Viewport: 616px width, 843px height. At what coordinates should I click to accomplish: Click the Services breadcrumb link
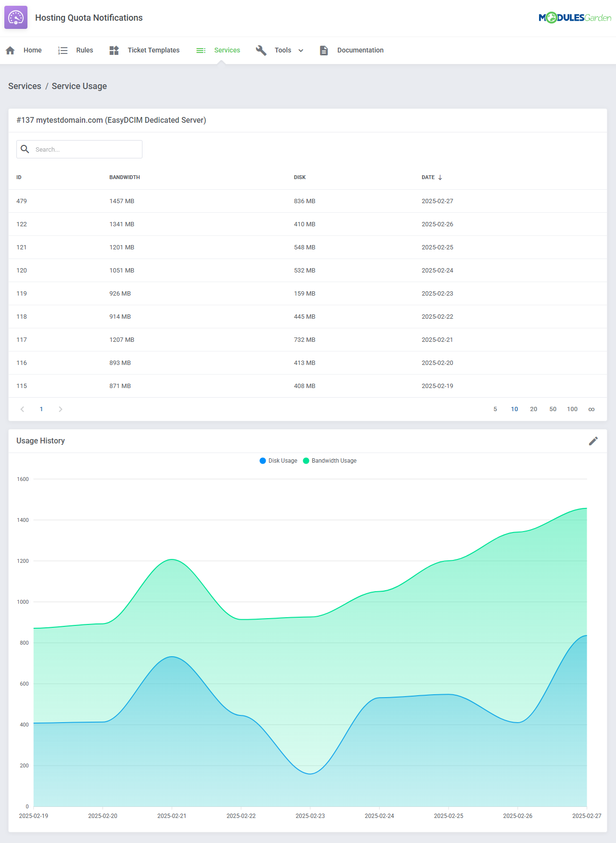coord(25,86)
